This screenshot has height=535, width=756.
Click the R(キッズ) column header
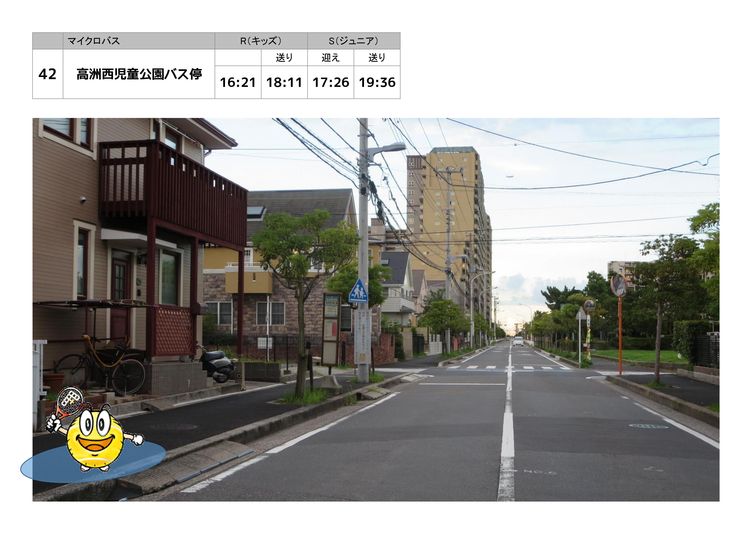click(x=261, y=41)
